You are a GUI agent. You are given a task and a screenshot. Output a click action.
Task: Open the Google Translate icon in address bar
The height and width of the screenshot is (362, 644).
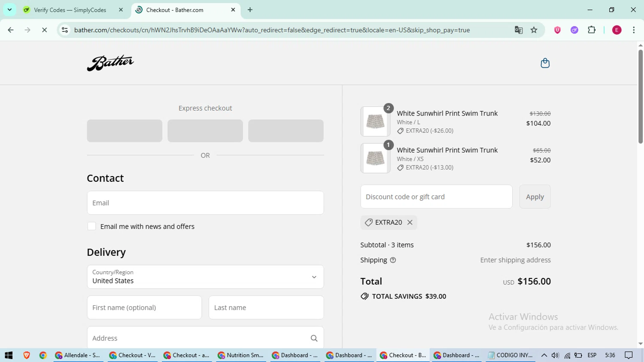(x=519, y=30)
